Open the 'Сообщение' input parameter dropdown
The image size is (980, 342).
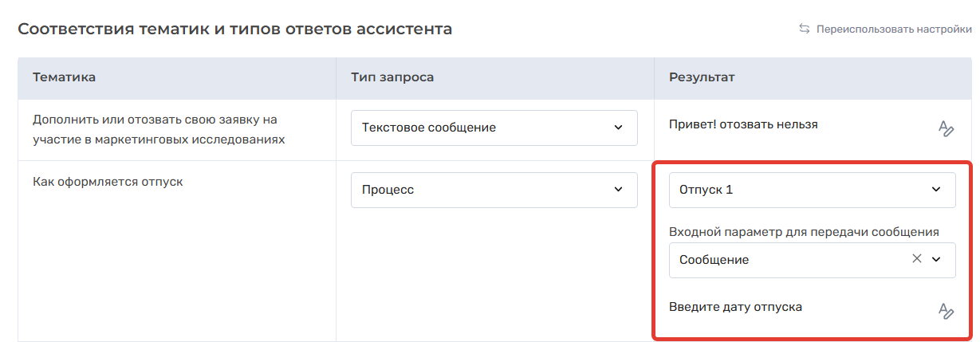pos(813,260)
